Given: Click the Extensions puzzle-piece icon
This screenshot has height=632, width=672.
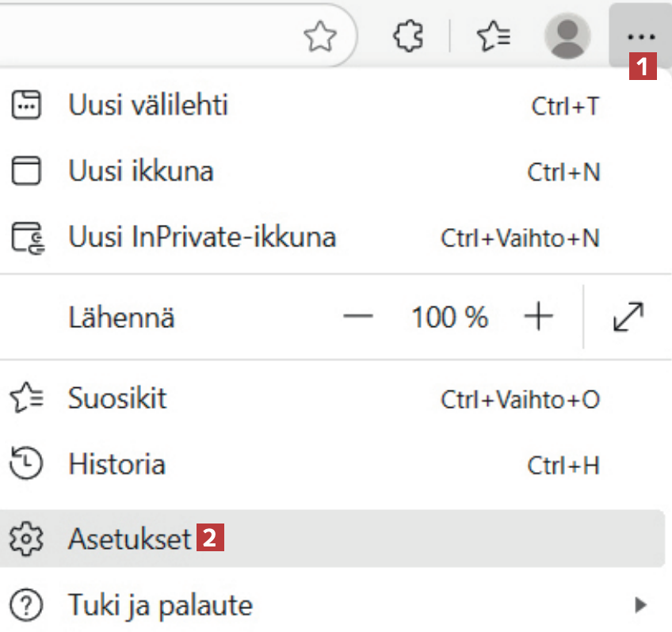Looking at the screenshot, I should [x=409, y=36].
